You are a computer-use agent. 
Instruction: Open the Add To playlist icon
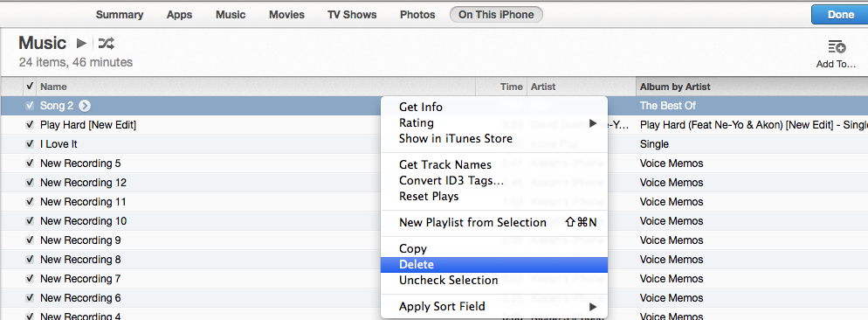click(x=836, y=47)
